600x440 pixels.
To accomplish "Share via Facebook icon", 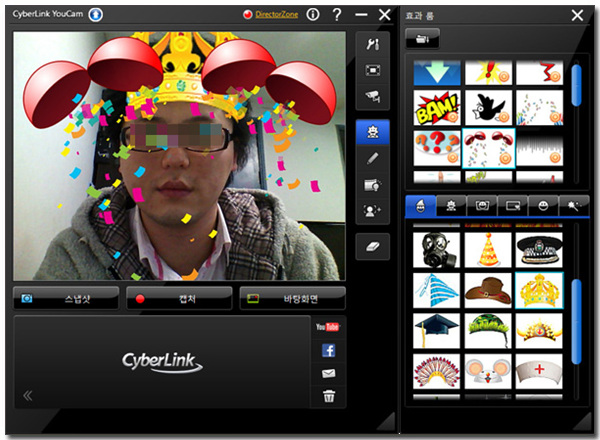I will point(328,350).
